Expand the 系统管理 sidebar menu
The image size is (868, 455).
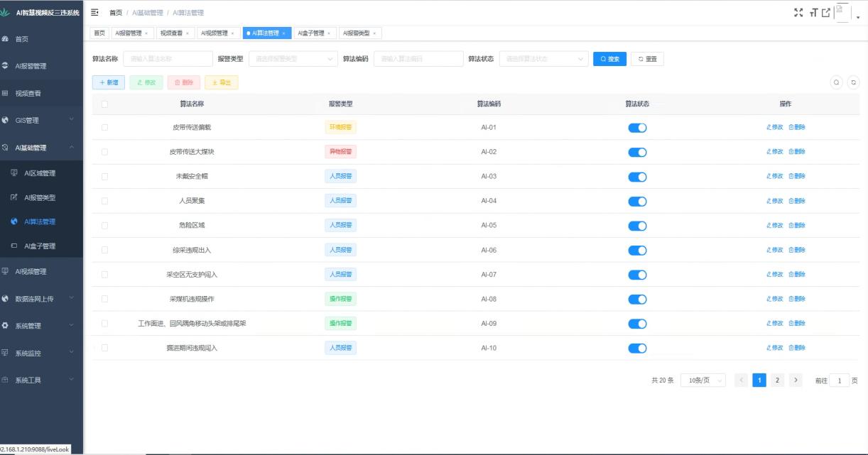pos(41,326)
